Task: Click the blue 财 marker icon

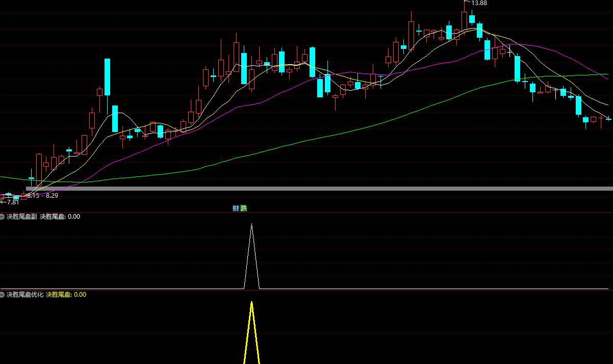Action: point(236,208)
